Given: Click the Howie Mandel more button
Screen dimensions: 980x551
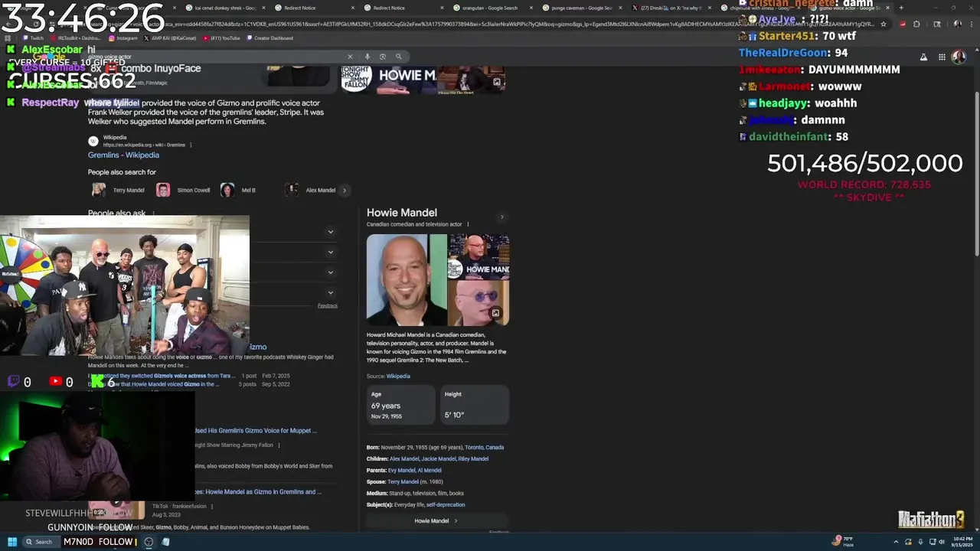Looking at the screenshot, I should pos(436,521).
